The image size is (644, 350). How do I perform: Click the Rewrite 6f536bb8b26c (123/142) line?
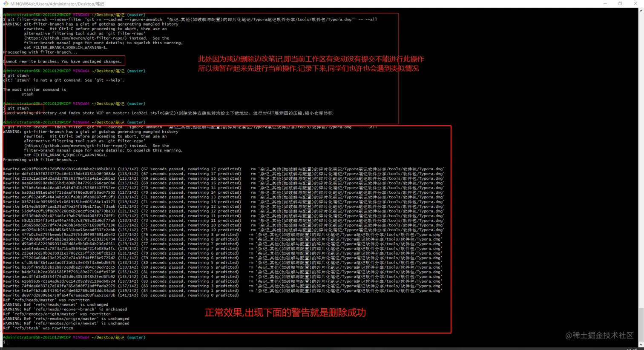[224, 216]
